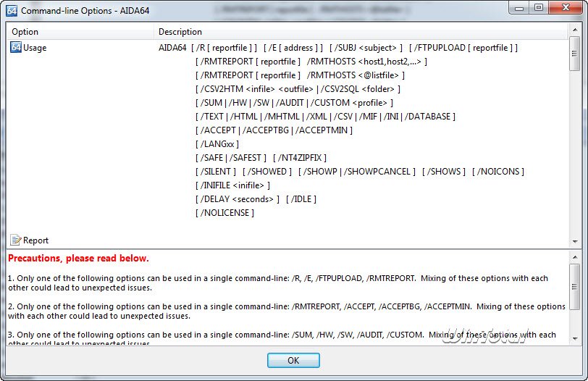588x381 pixels.
Task: Click the options list scroll up arrow
Action: [x=575, y=30]
